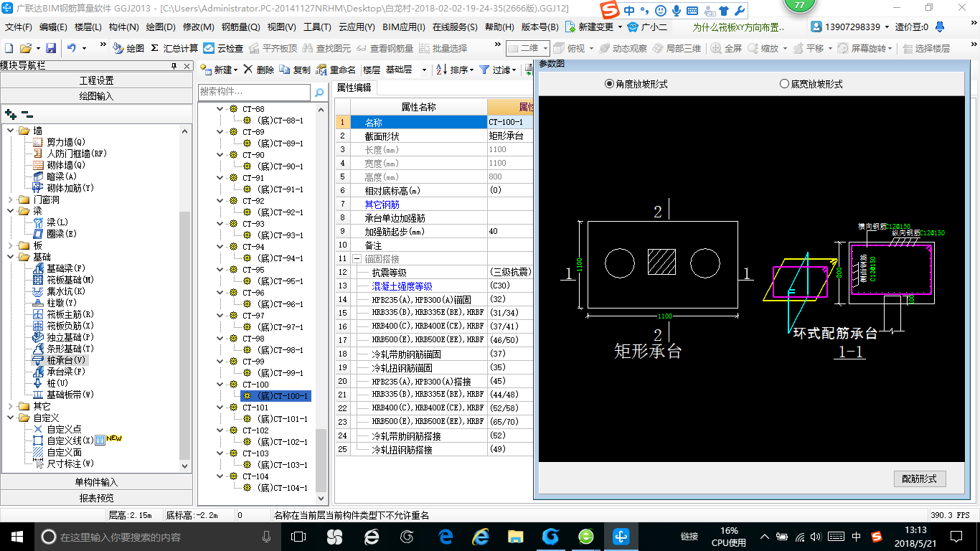Click the 混凝土强度等级 property link
Image resolution: width=980 pixels, height=551 pixels.
pos(402,286)
